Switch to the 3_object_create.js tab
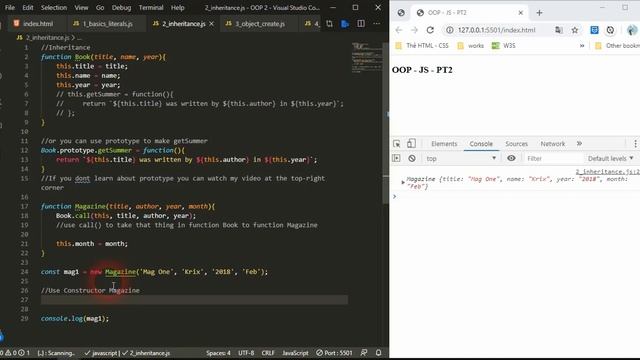This screenshot has height=360, width=640. pyautogui.click(x=259, y=24)
